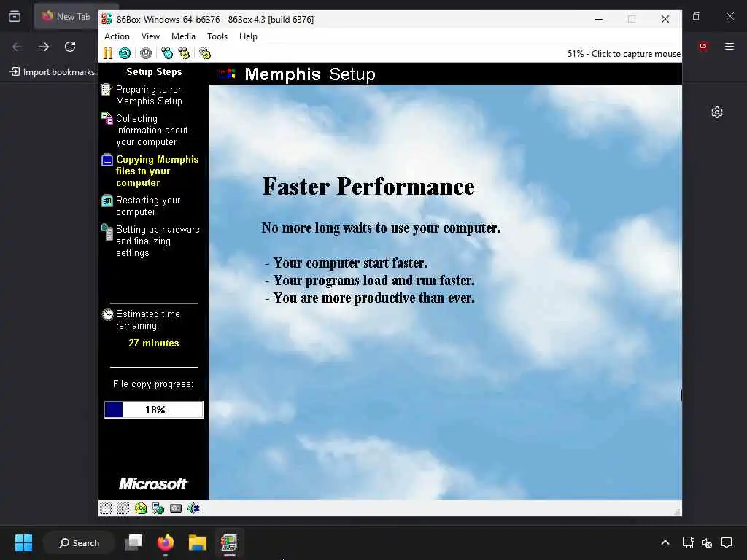
Task: Click the sound speaker status bar icon
Action: pos(193,508)
